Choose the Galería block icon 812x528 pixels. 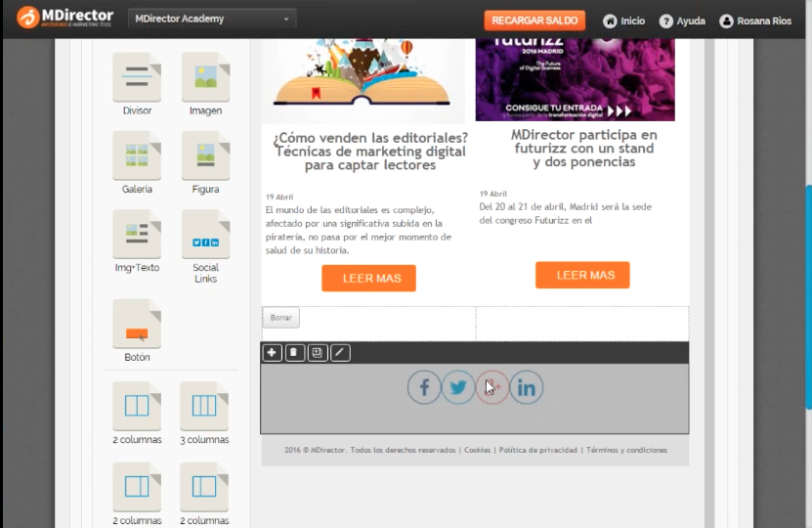click(137, 155)
